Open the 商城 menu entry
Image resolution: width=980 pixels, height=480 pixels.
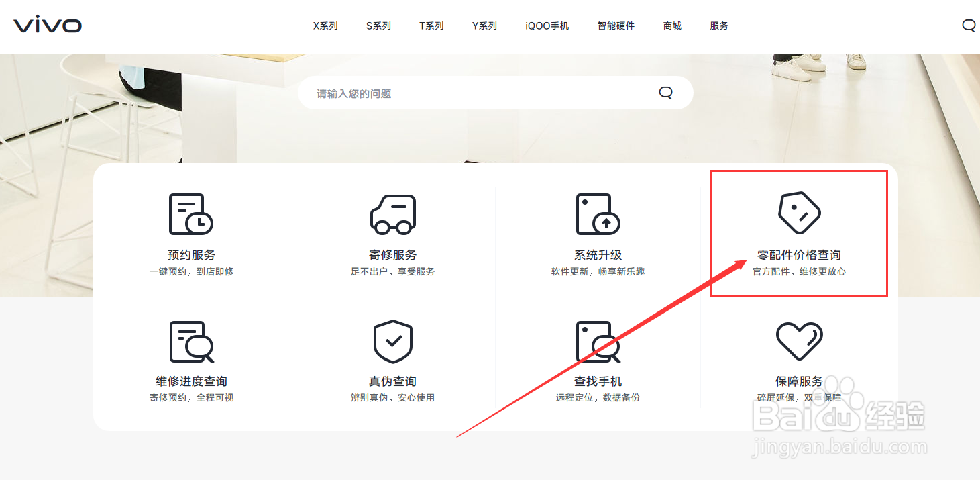coord(671,26)
